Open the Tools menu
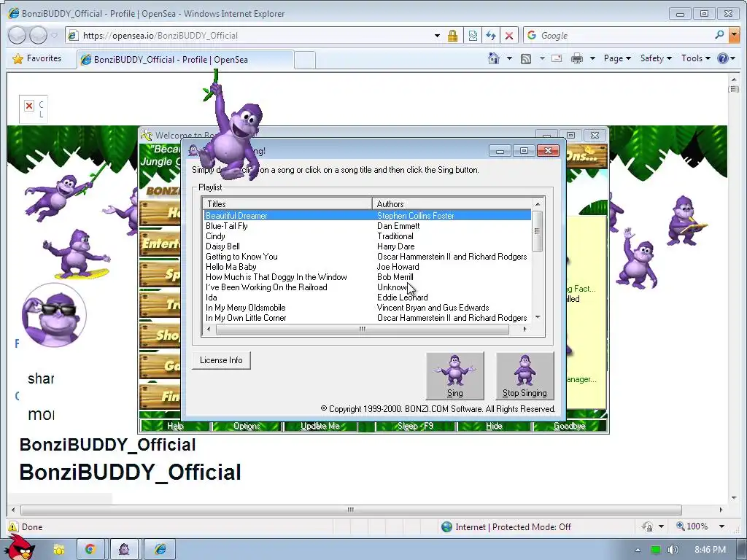The height and width of the screenshot is (560, 747). [695, 58]
